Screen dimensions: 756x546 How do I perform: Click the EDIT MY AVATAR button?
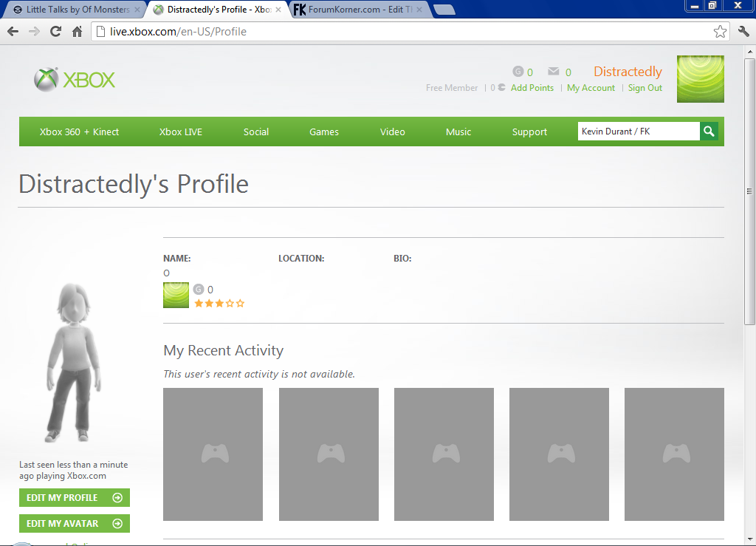point(75,523)
